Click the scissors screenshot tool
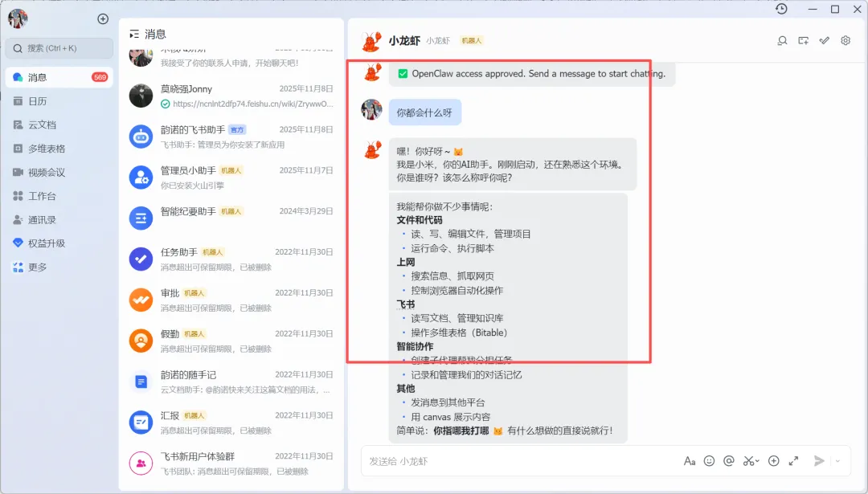 748,461
